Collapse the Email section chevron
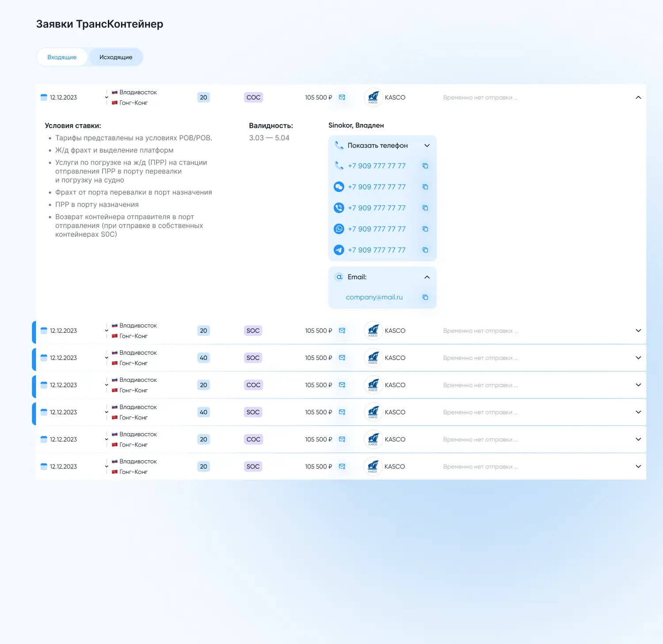Image resolution: width=663 pixels, height=644 pixels. tap(427, 277)
